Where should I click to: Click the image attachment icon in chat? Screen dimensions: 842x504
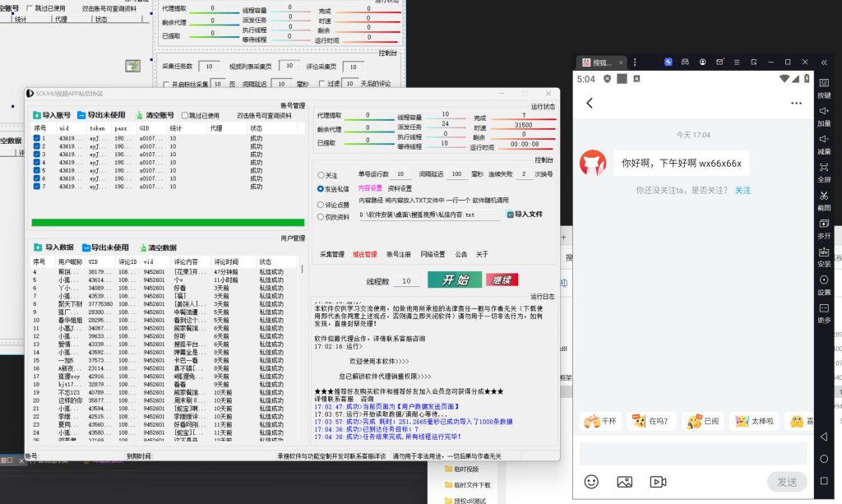(x=624, y=481)
